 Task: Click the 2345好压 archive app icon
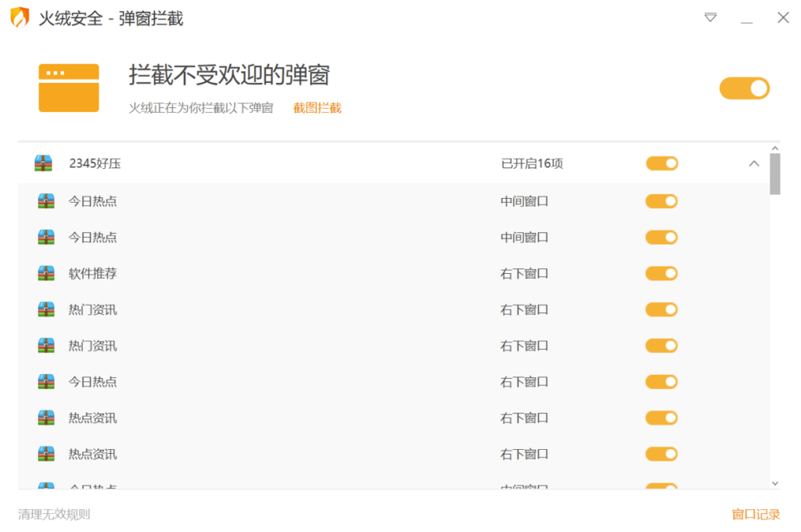point(43,164)
